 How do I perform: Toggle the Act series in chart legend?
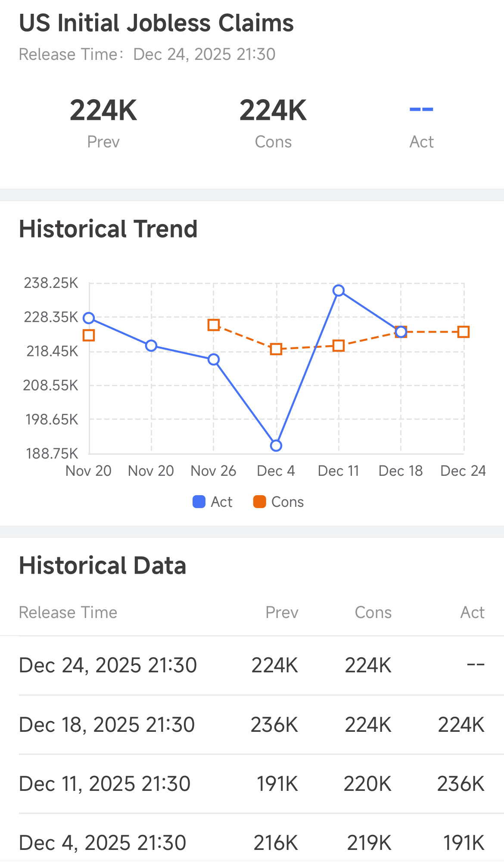coord(212,502)
